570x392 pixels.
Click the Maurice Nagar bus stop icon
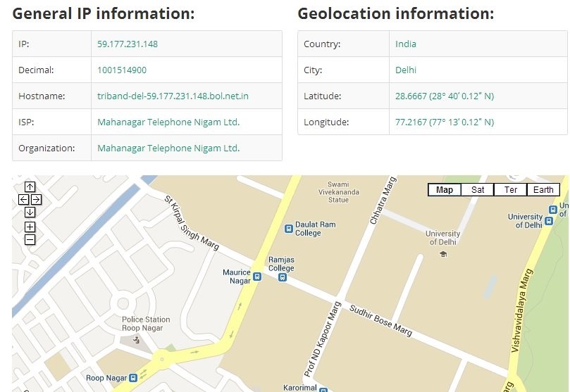(x=257, y=277)
